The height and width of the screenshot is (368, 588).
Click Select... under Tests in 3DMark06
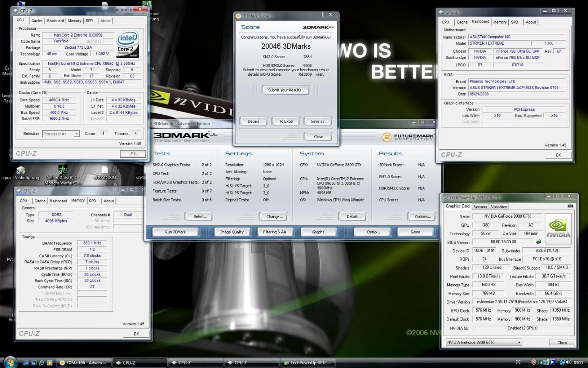coord(200,217)
